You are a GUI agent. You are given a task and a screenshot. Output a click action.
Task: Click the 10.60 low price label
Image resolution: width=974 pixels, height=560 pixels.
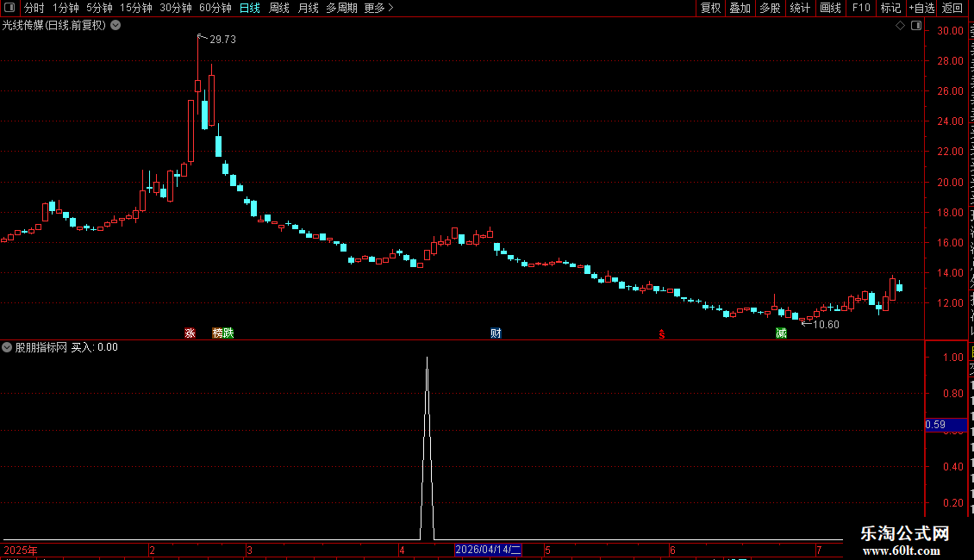[826, 324]
